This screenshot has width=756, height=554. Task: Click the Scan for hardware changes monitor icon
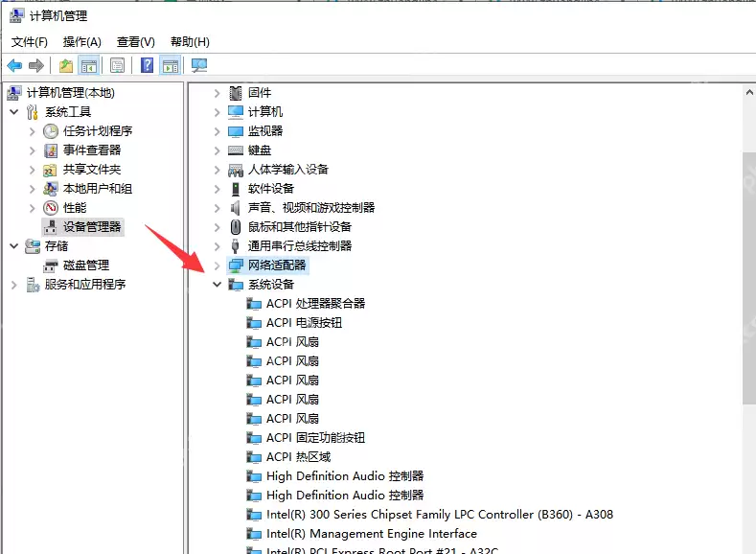click(x=199, y=65)
